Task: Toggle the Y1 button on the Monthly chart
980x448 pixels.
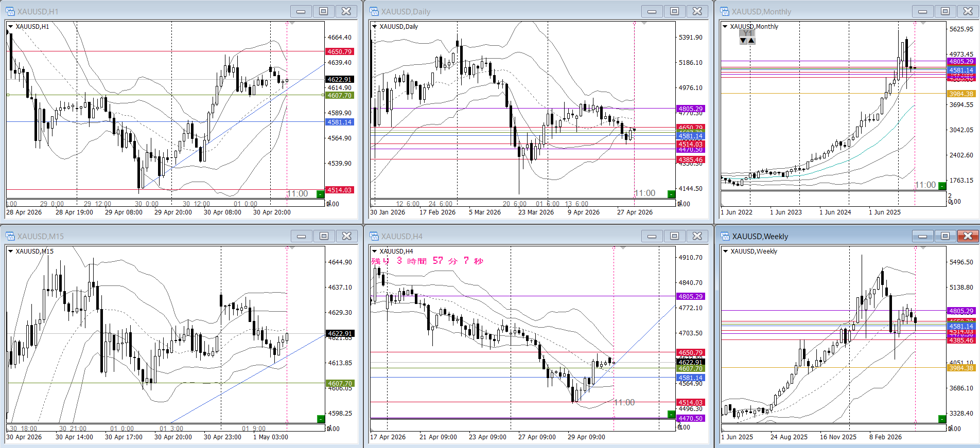Action: (747, 33)
